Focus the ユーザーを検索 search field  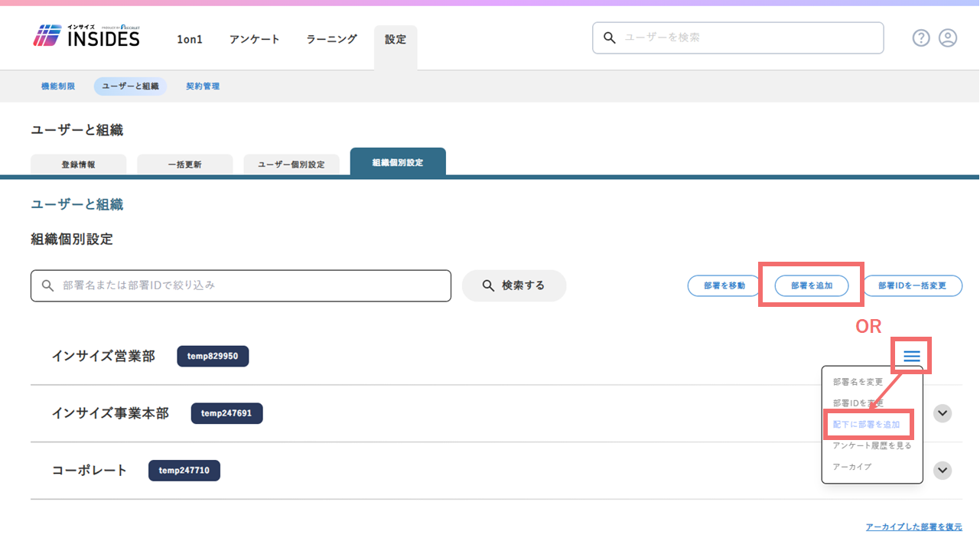[x=738, y=37]
